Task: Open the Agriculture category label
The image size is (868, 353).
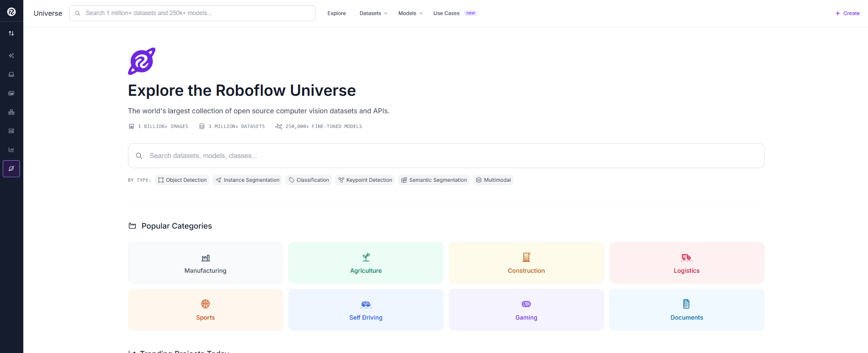Action: coord(366,270)
